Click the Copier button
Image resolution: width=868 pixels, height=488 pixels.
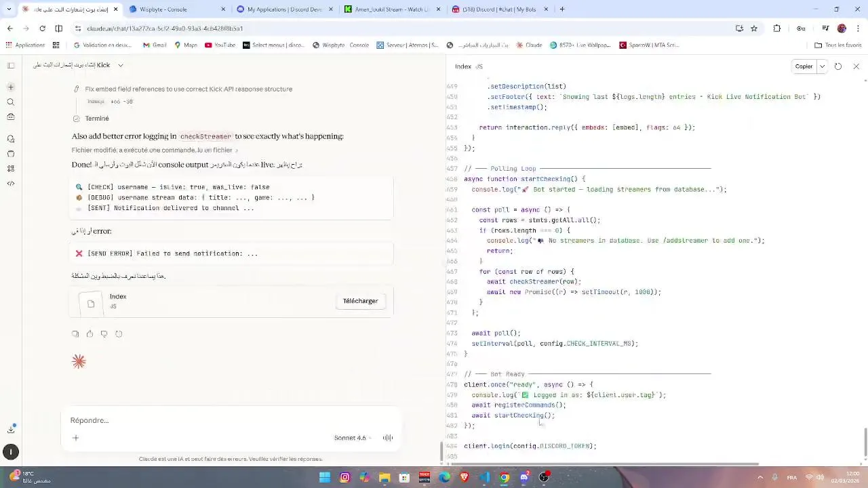point(804,66)
